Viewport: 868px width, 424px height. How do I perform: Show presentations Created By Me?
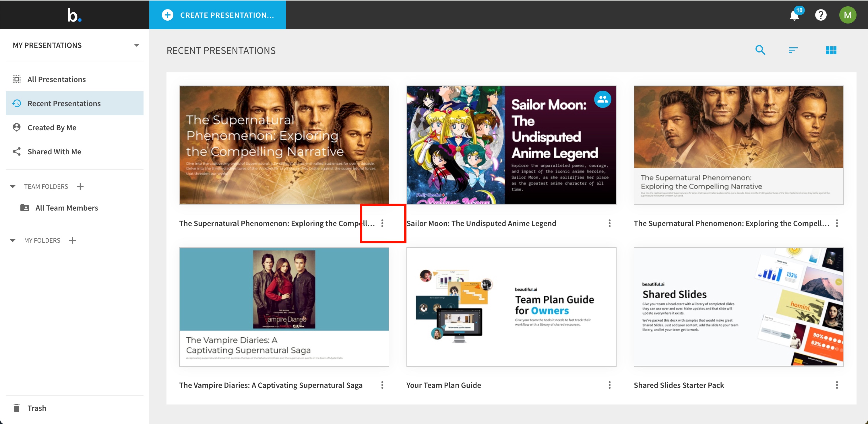click(74, 128)
